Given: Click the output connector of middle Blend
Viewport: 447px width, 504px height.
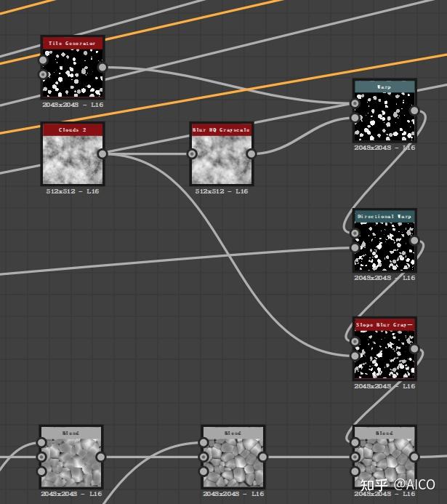Looking at the screenshot, I should click(x=262, y=457).
